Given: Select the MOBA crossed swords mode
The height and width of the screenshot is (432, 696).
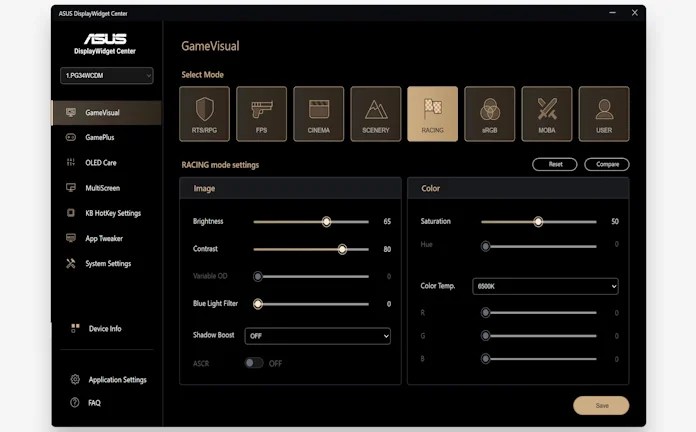Looking at the screenshot, I should 546,114.
